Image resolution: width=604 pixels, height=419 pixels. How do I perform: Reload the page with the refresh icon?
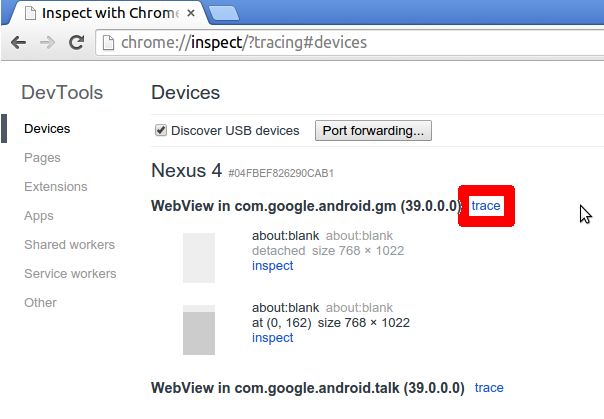click(x=77, y=42)
